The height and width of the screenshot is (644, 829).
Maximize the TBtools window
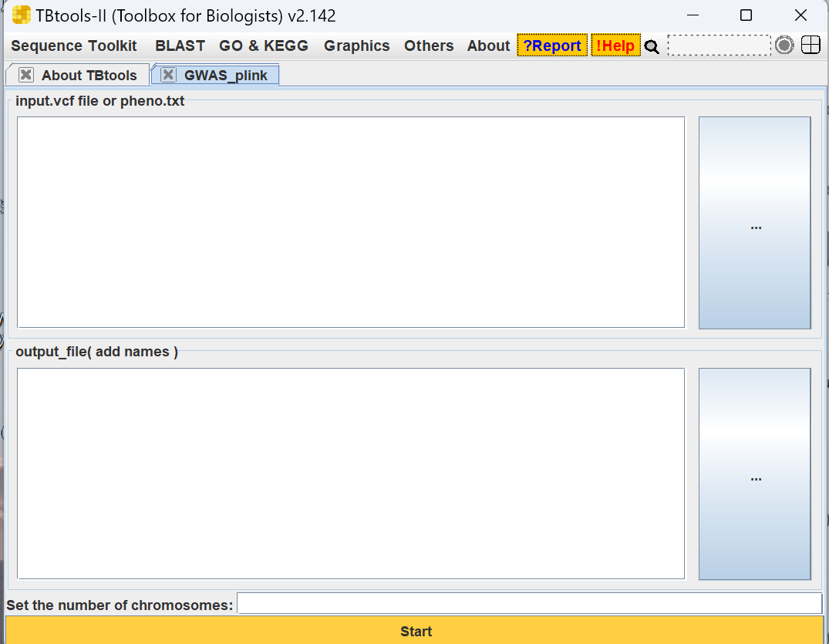746,15
